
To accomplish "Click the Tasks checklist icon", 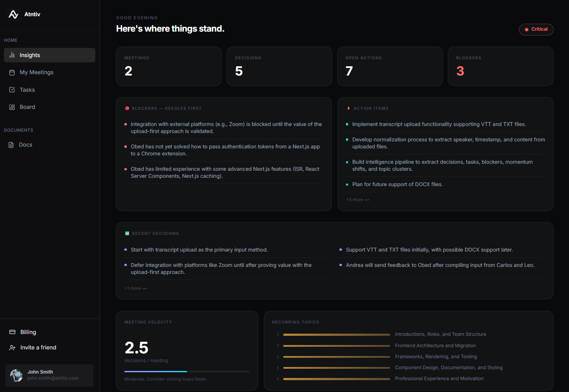I will click(x=13, y=90).
